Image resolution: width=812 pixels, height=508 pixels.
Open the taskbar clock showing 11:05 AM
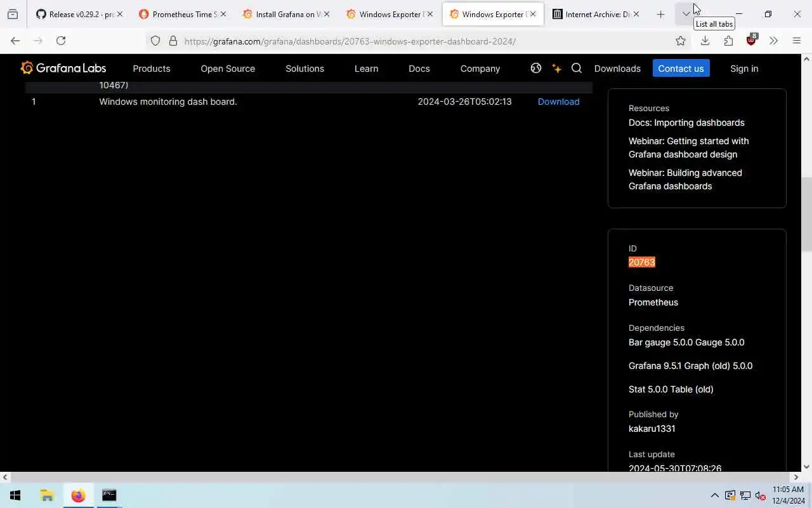click(x=788, y=495)
